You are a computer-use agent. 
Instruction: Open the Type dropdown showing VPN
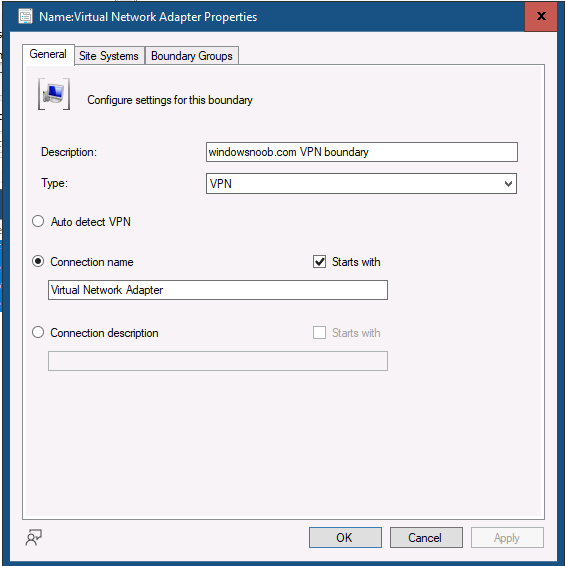361,184
